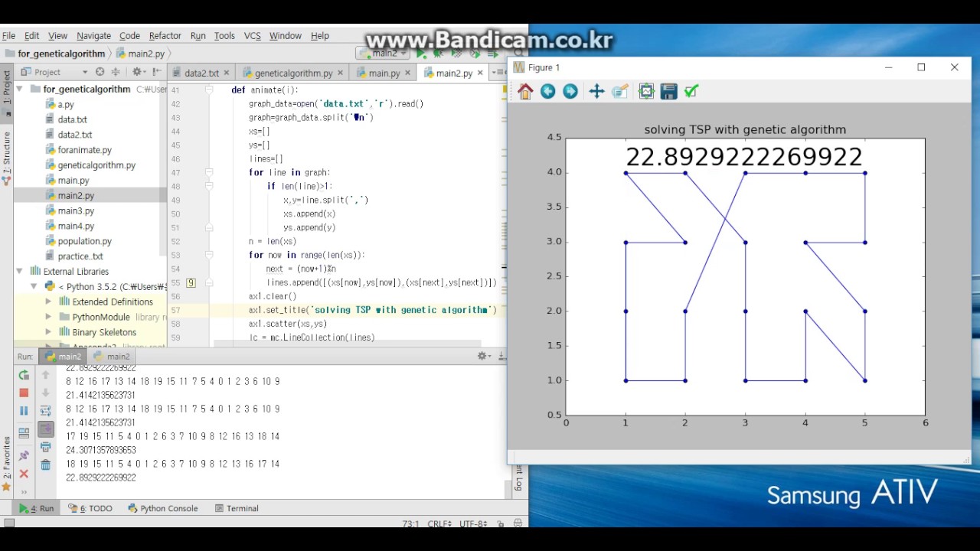This screenshot has width=980, height=551.
Task: Click the Up the stack trace arrow
Action: [x=46, y=375]
